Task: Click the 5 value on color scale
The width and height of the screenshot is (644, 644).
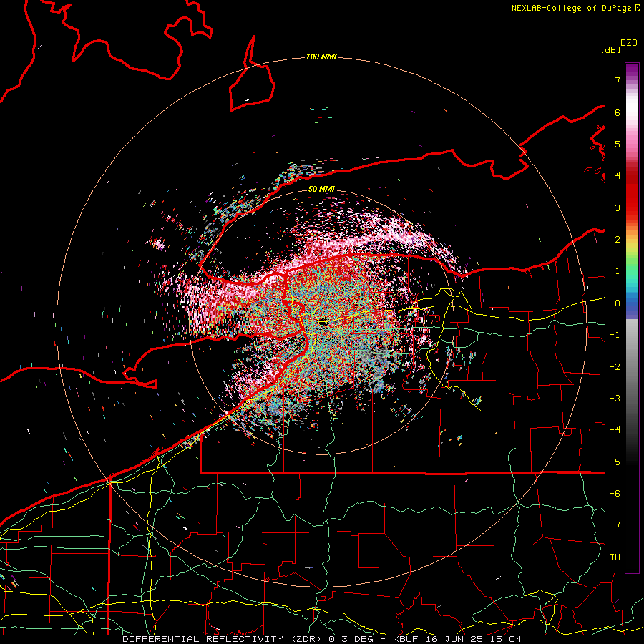Action: point(618,144)
